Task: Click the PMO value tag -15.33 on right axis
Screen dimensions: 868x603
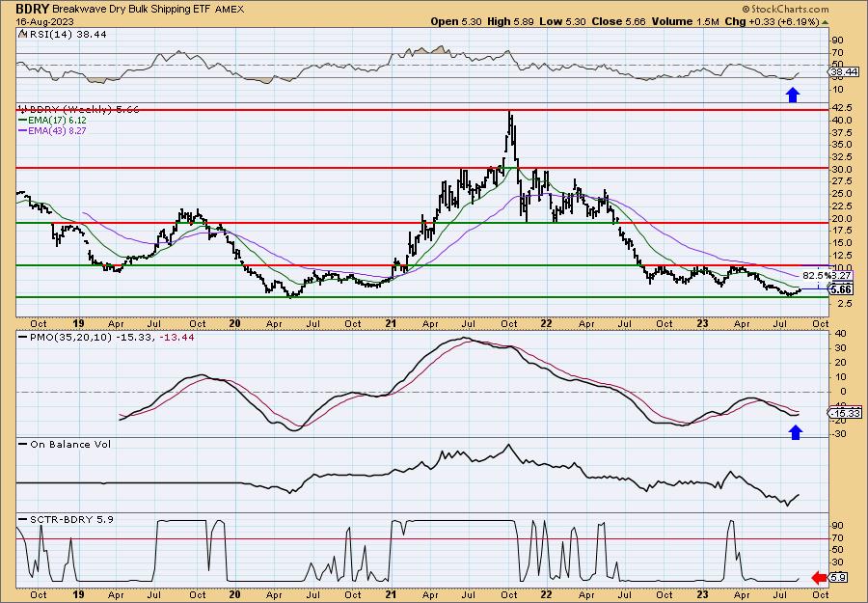Action: [845, 413]
